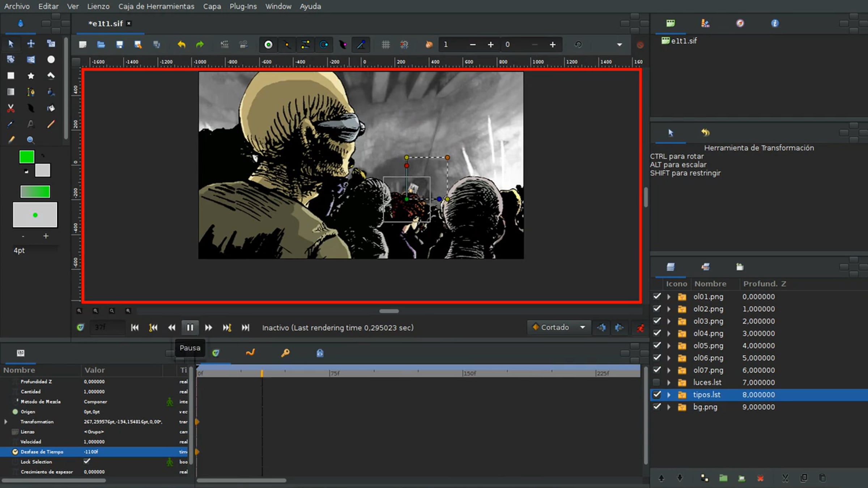
Task: Jump to the last frame
Action: [245, 328]
